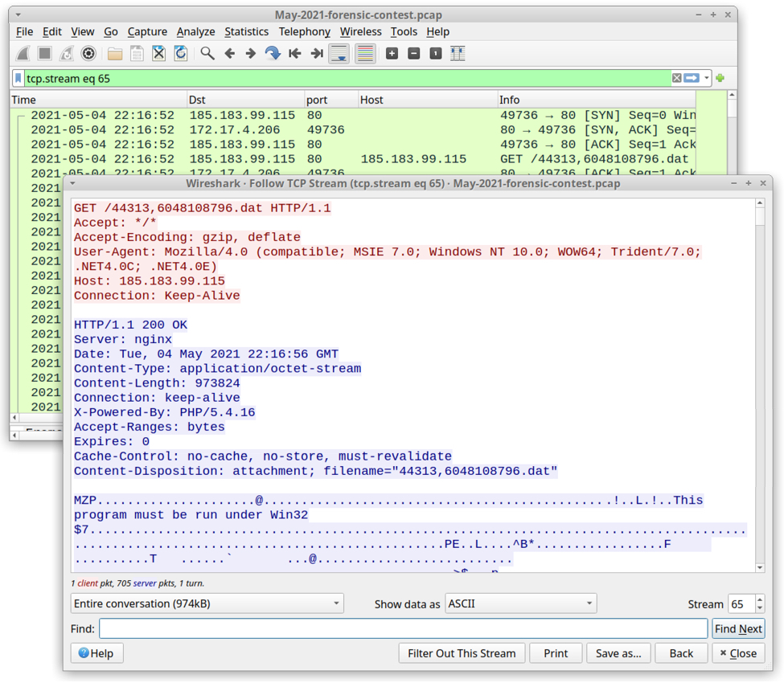
Task: Expand the Show data as ASCII dropdown
Action: click(520, 603)
